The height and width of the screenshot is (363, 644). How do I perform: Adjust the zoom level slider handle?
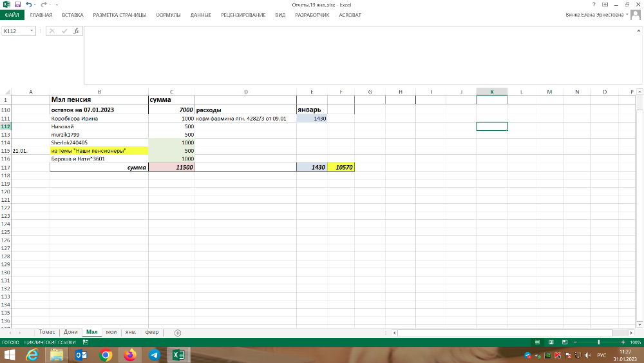[599, 342]
